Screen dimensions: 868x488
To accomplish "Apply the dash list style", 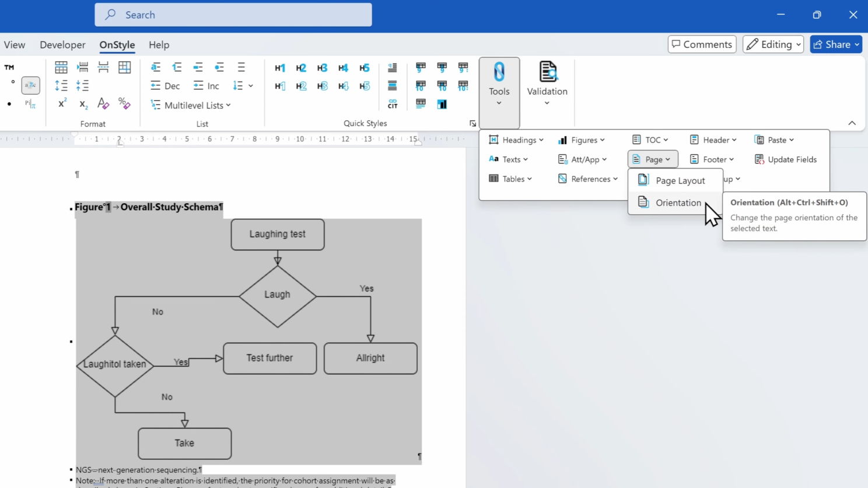I will (x=198, y=67).
